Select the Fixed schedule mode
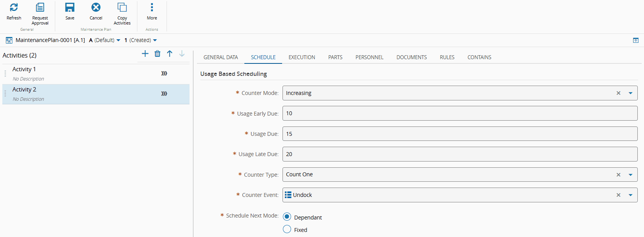Screen dimensions: 644x237 tap(287, 229)
